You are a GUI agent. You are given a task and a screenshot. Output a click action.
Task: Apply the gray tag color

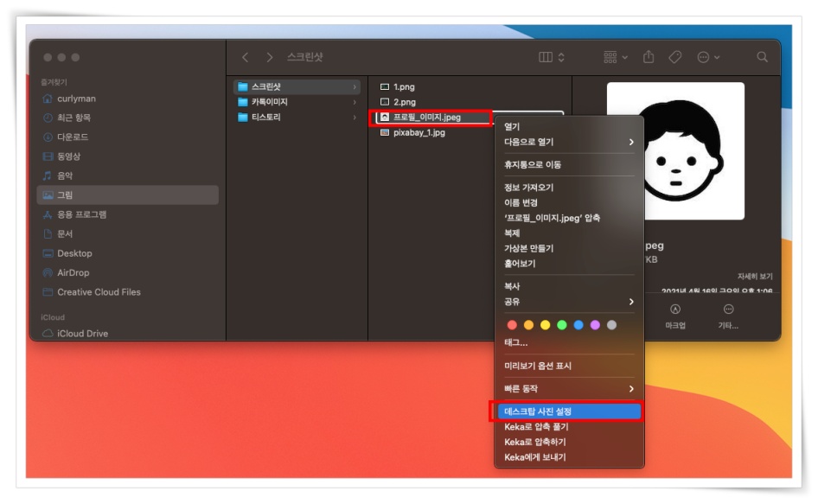pyautogui.click(x=612, y=325)
